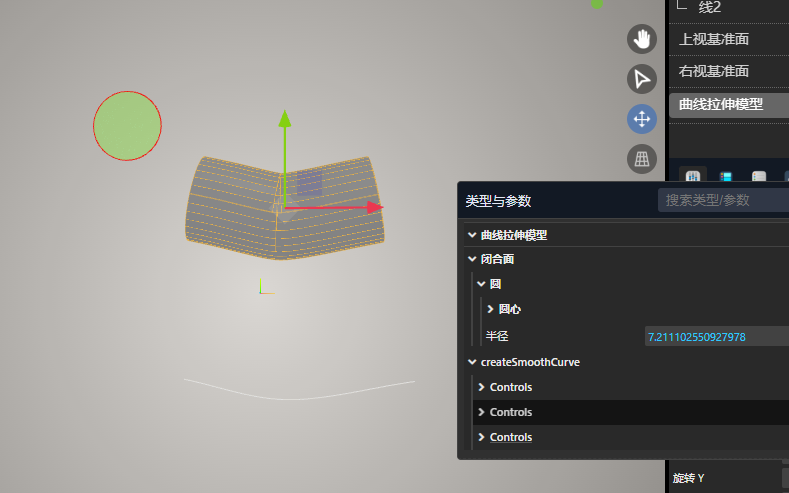789x493 pixels.
Task: Open the sliders properties panel icon
Action: [x=693, y=176]
